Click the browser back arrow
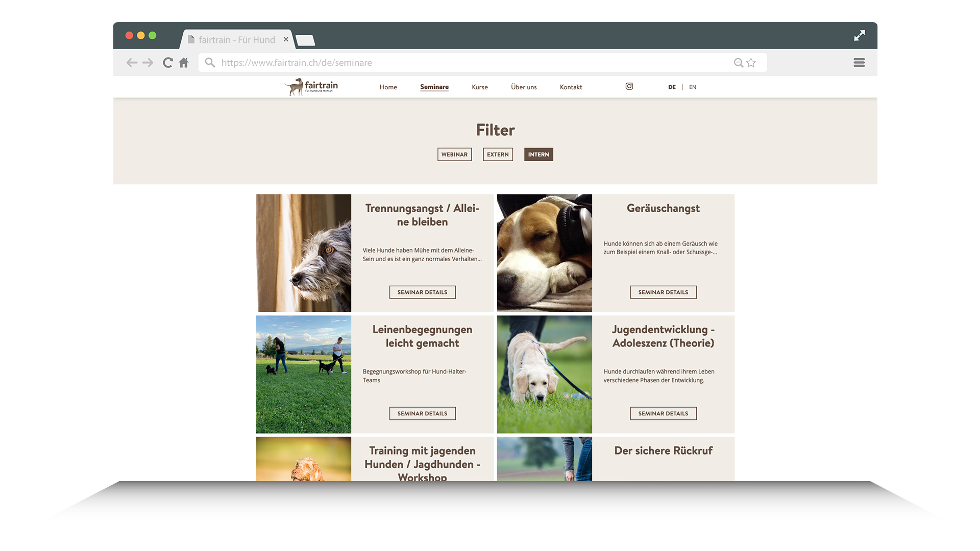 pos(132,63)
